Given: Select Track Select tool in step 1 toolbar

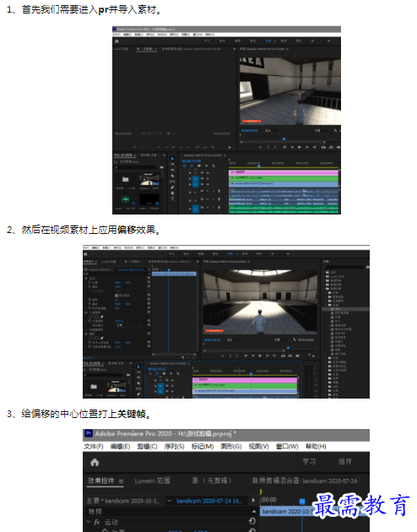Looking at the screenshot, I should pos(172,164).
